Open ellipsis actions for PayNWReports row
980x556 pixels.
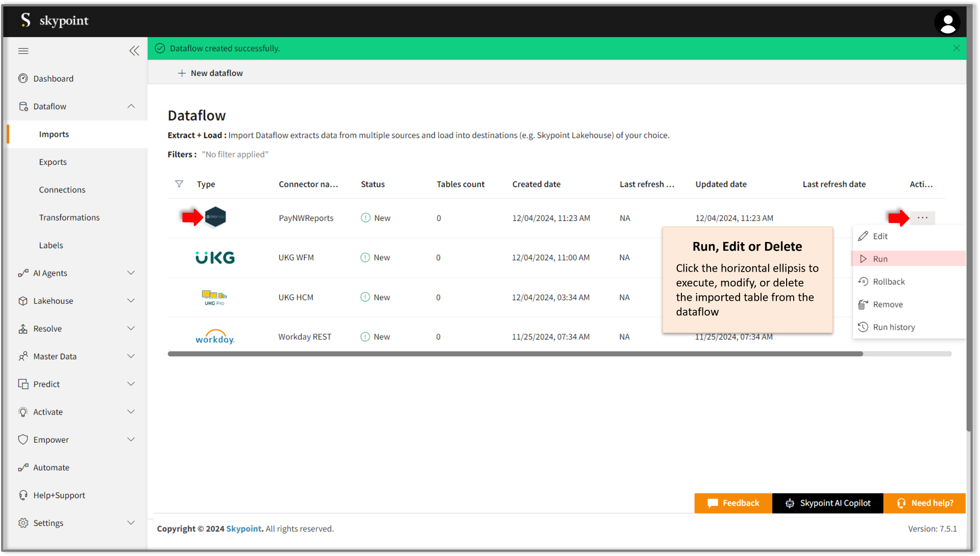click(922, 218)
